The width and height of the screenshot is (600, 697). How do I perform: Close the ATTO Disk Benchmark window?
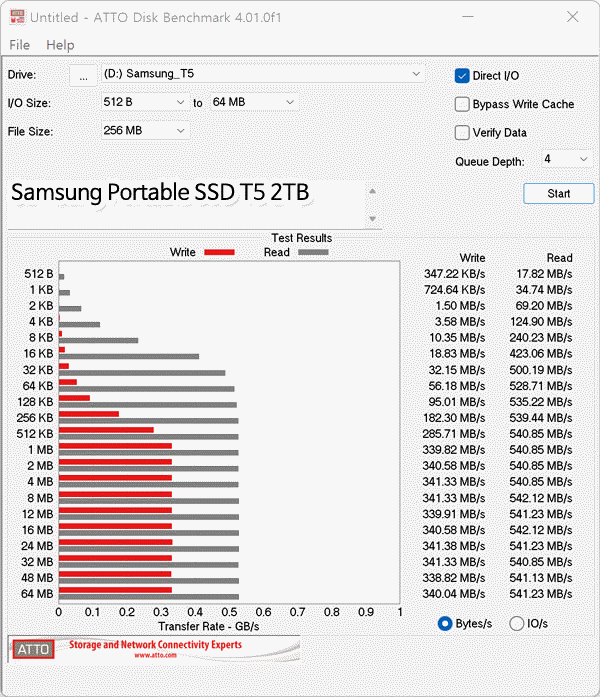coord(572,17)
